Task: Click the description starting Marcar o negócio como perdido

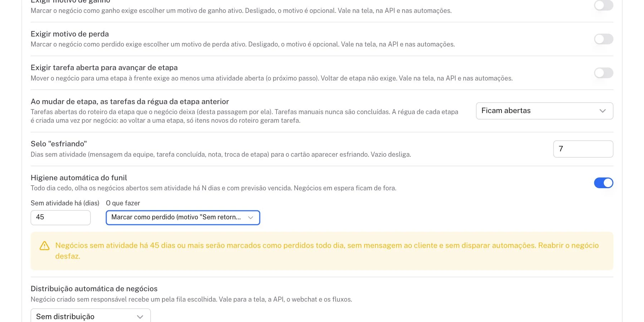Action: click(243, 44)
